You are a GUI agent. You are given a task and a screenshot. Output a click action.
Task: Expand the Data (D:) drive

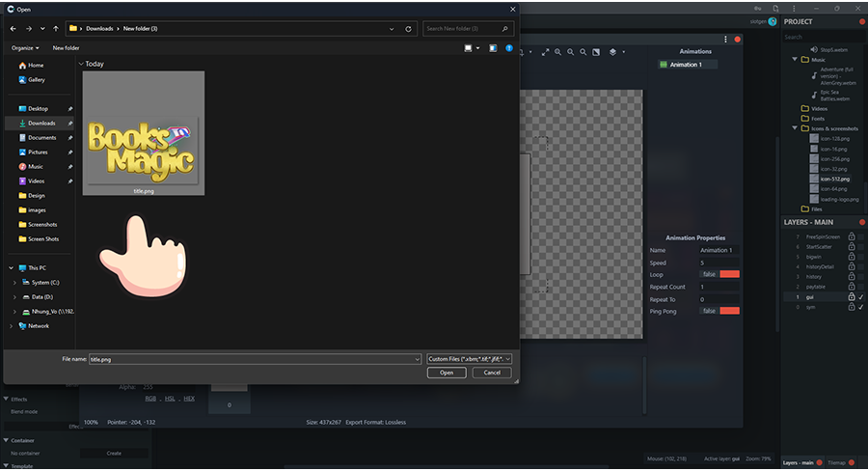click(14, 297)
